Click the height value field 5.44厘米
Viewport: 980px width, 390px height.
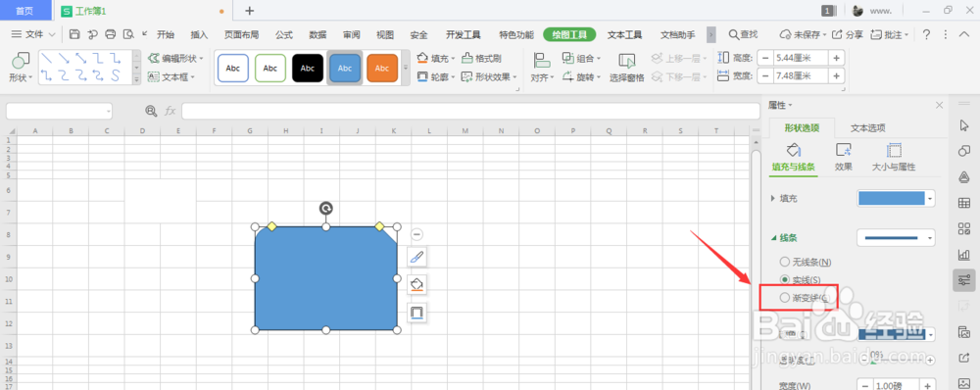point(801,58)
